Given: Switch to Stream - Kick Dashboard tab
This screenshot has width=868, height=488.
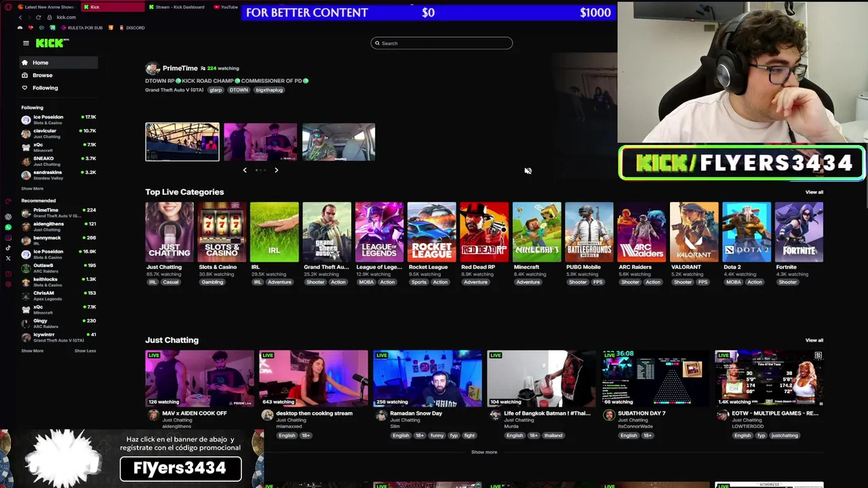Looking at the screenshot, I should [178, 7].
